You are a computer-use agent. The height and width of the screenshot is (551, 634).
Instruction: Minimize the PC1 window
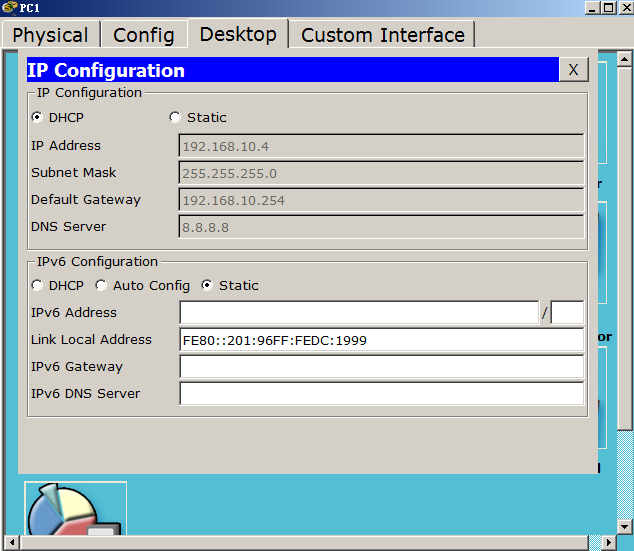tap(592, 8)
